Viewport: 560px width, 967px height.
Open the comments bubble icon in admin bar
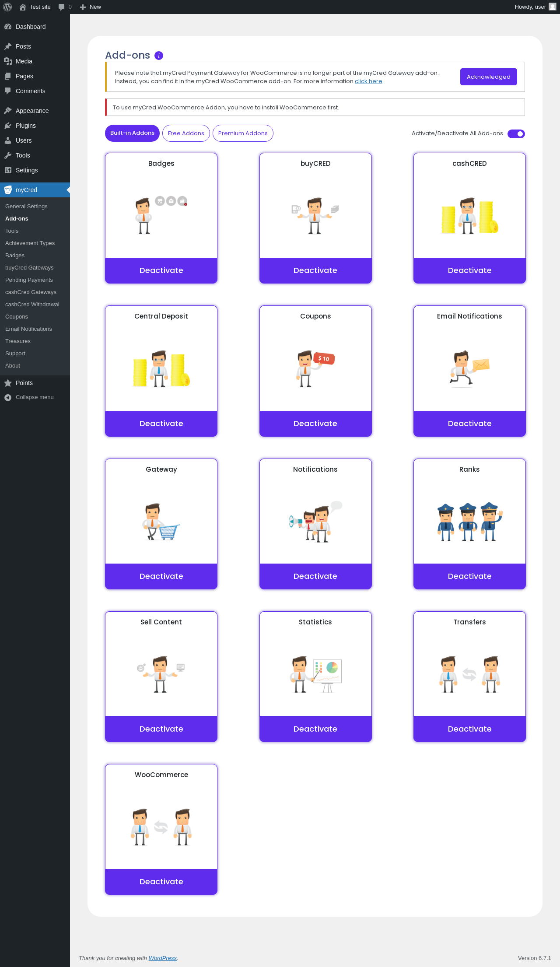point(61,7)
